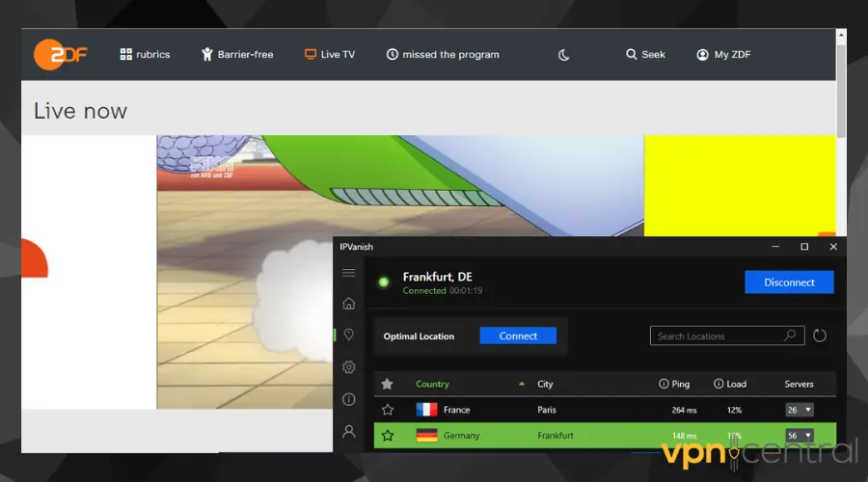Sort by Country column

[x=432, y=384]
